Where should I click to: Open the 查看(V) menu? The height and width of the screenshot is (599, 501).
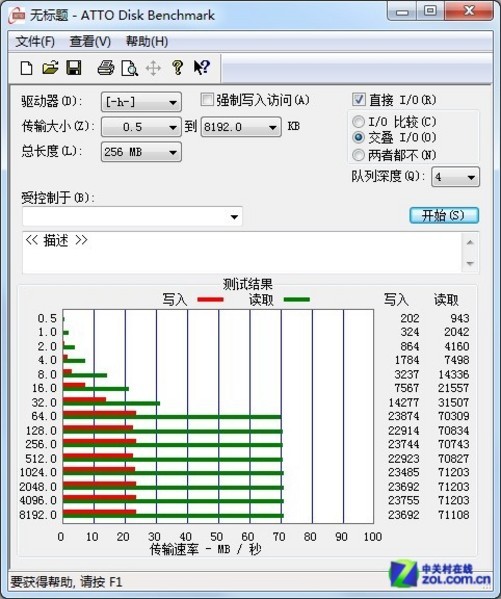90,42
